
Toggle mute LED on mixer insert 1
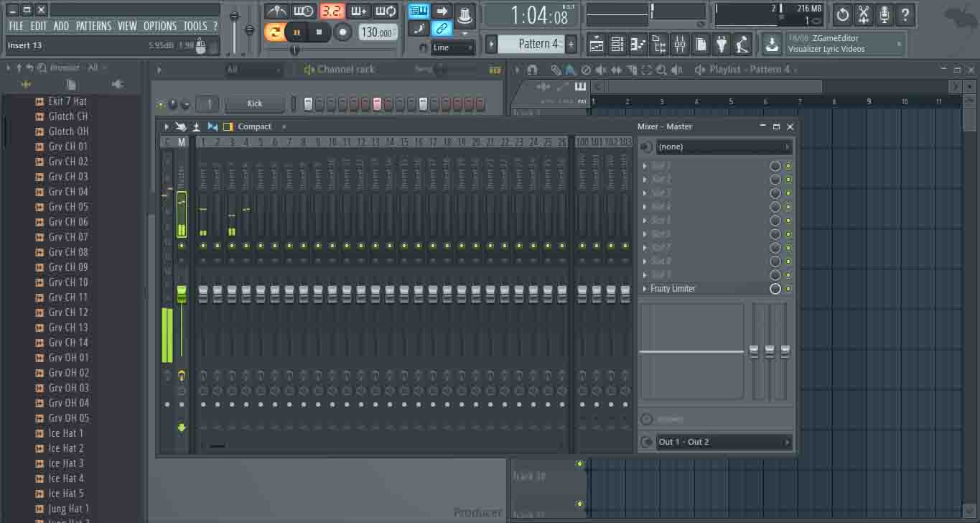coord(203,246)
